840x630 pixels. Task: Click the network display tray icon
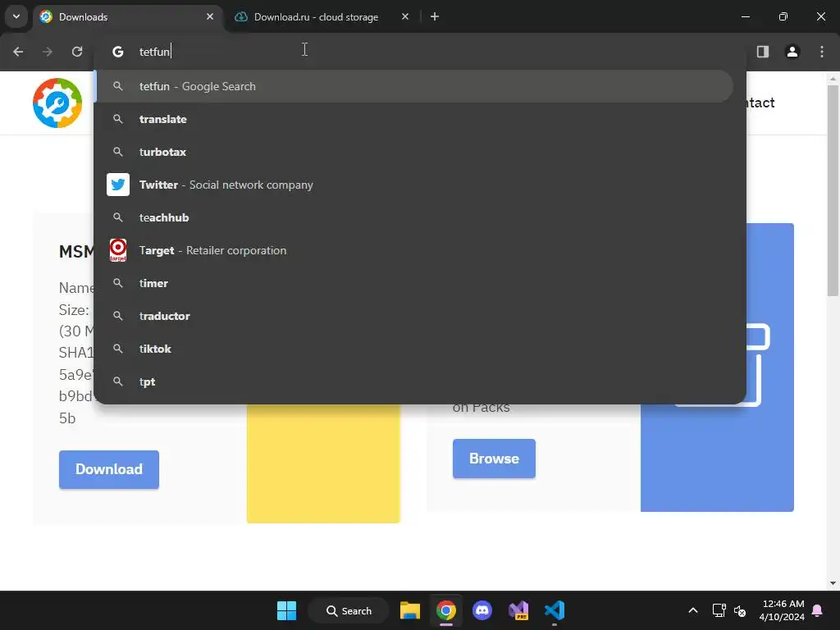(x=719, y=610)
